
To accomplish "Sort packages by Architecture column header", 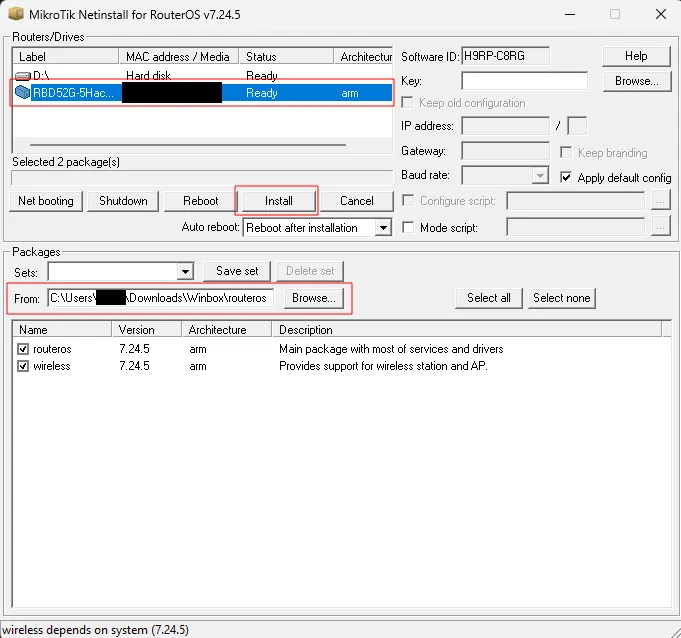I will pyautogui.click(x=227, y=330).
